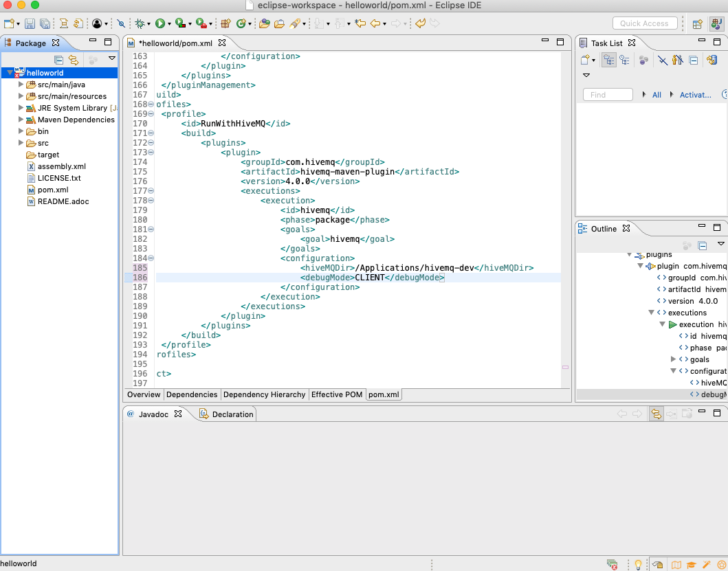This screenshot has height=571, width=728.
Task: Collapse the executions node in Outline
Action: coord(652,313)
